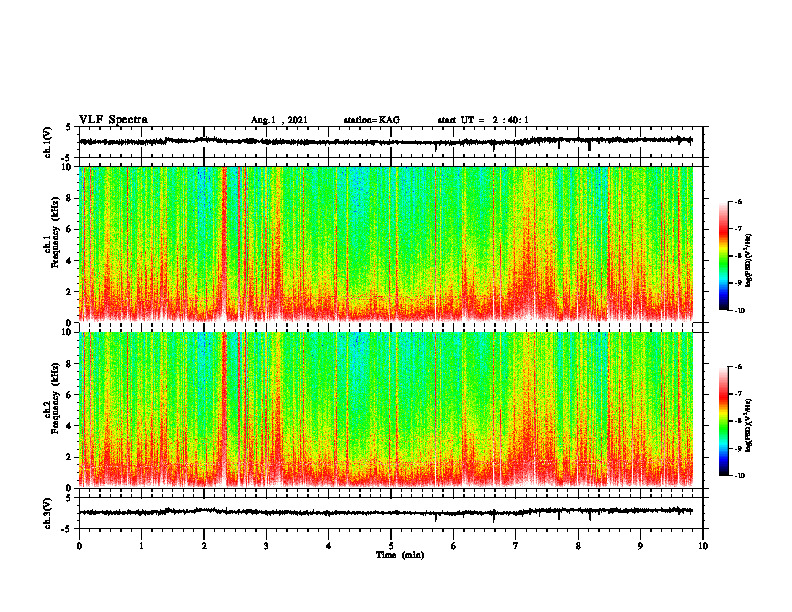Click the "7" tick on the time axis
The image size is (792, 612).
click(516, 546)
